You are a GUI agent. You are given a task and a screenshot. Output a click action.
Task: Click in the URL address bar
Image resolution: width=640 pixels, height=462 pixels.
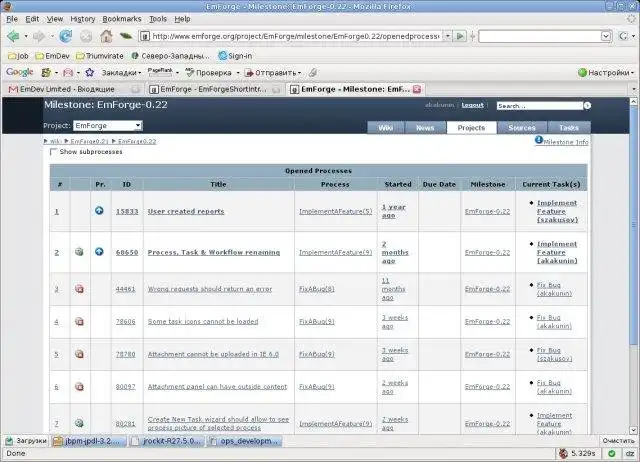tap(295, 36)
